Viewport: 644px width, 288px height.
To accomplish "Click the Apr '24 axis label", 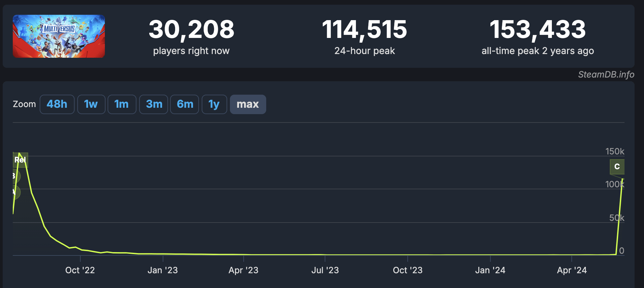I will pyautogui.click(x=572, y=270).
